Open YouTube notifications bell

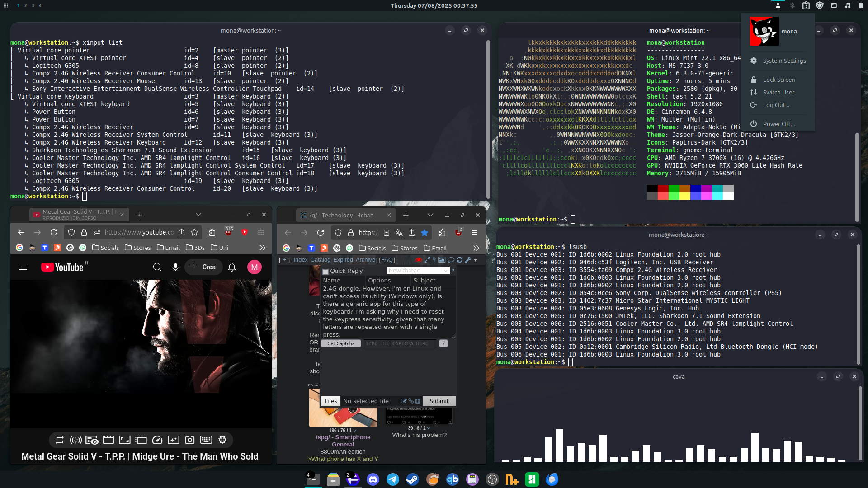click(232, 267)
